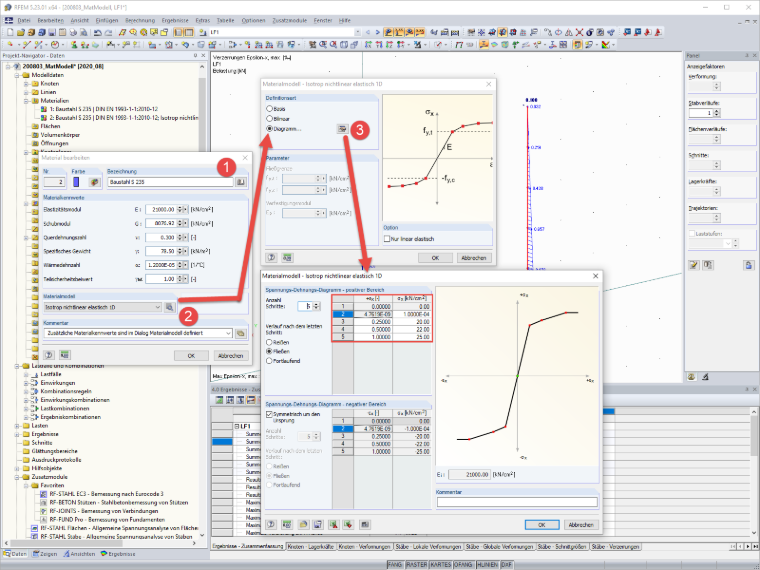Click the diagram edit icon next to Diagramm option
The image size is (760, 570).
pos(342,129)
